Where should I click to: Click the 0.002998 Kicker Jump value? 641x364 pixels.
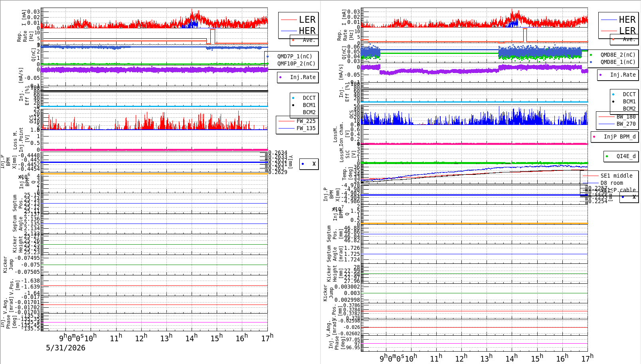(347, 300)
